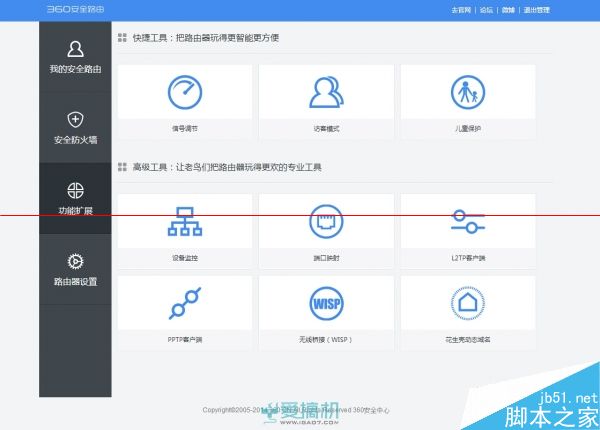Open the WISP wireless bridge icon
The image size is (600, 430).
tap(326, 302)
